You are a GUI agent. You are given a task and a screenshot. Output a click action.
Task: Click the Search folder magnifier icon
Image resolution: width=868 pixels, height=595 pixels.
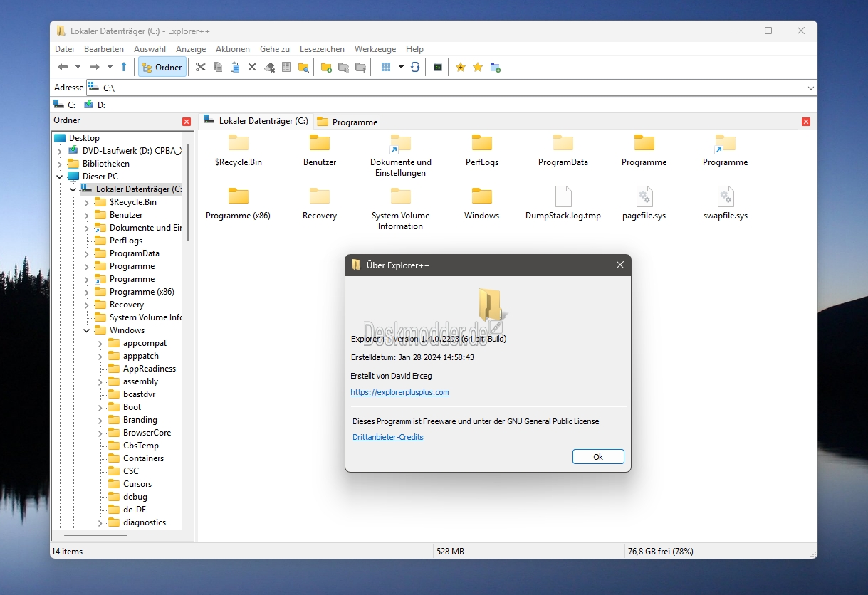point(303,67)
